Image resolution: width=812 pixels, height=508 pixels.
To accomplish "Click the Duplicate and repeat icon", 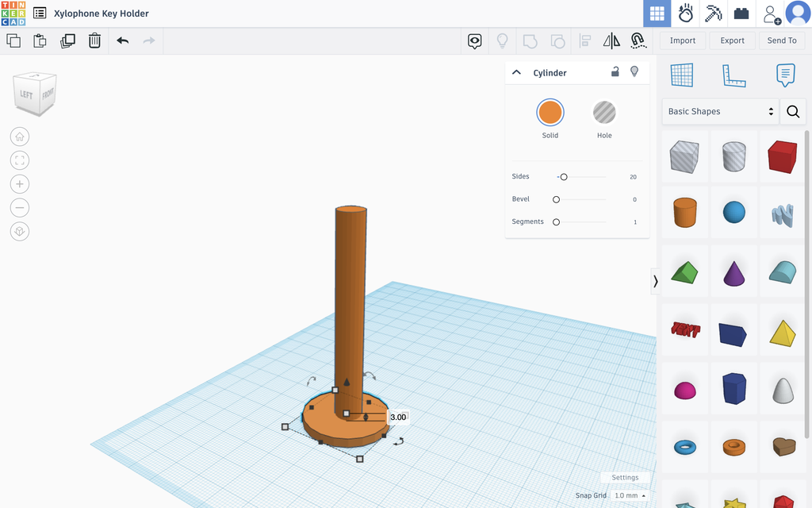I will [x=68, y=40].
